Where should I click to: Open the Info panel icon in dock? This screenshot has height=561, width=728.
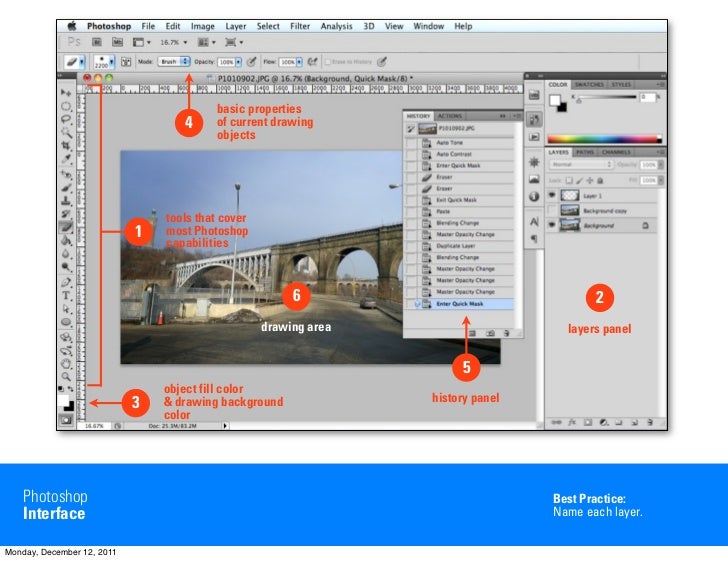tap(534, 196)
